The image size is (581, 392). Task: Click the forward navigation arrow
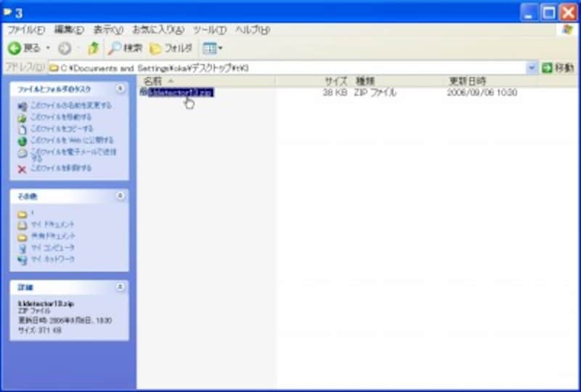pyautogui.click(x=65, y=48)
